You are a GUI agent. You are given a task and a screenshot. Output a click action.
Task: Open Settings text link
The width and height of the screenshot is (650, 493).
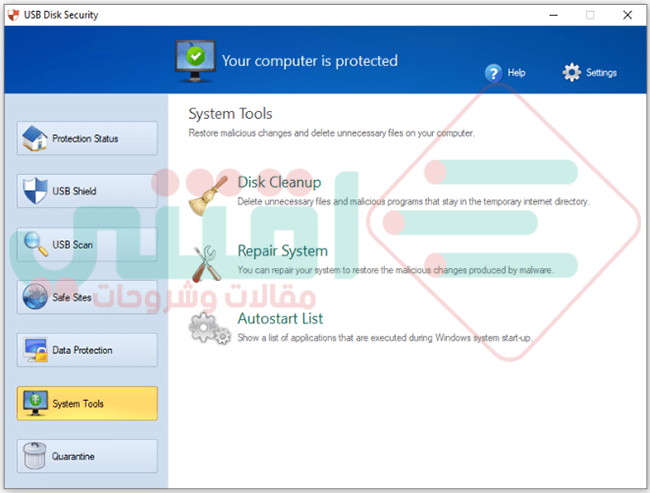(x=601, y=73)
